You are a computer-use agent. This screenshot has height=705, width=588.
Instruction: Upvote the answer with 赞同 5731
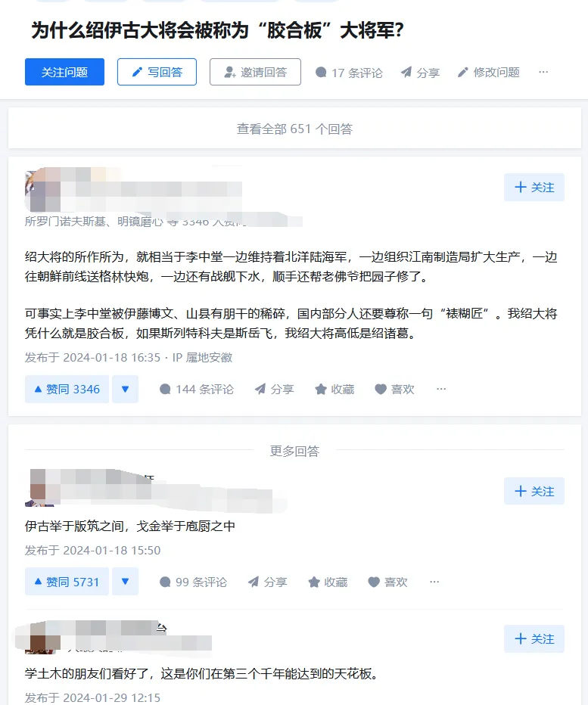click(x=67, y=582)
